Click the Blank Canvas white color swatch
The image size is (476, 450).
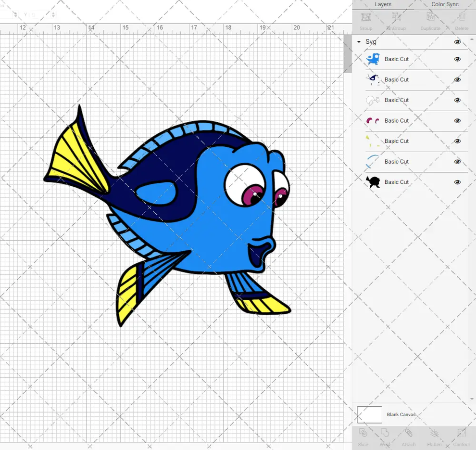pyautogui.click(x=369, y=414)
